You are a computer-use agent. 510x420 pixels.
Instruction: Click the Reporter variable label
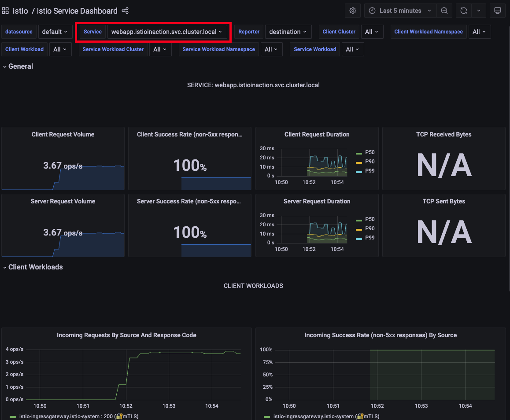pos(249,32)
